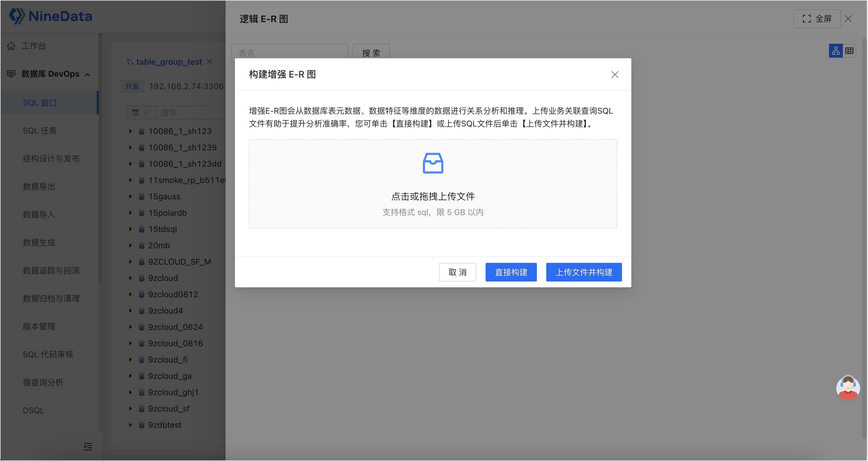
Task: Click the database icon of 9zdbtest
Action: [142, 425]
